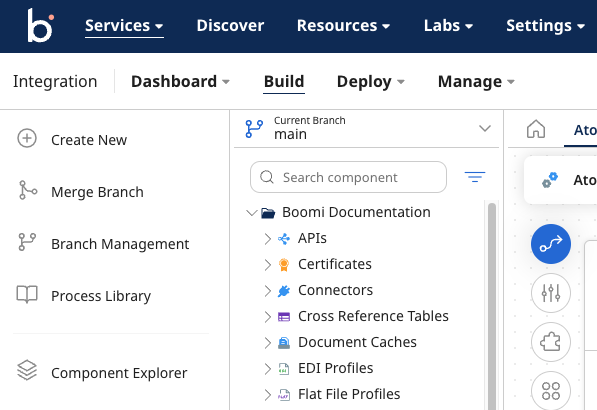Open the Labs menu
Viewport: 597px width, 410px height.
448,26
